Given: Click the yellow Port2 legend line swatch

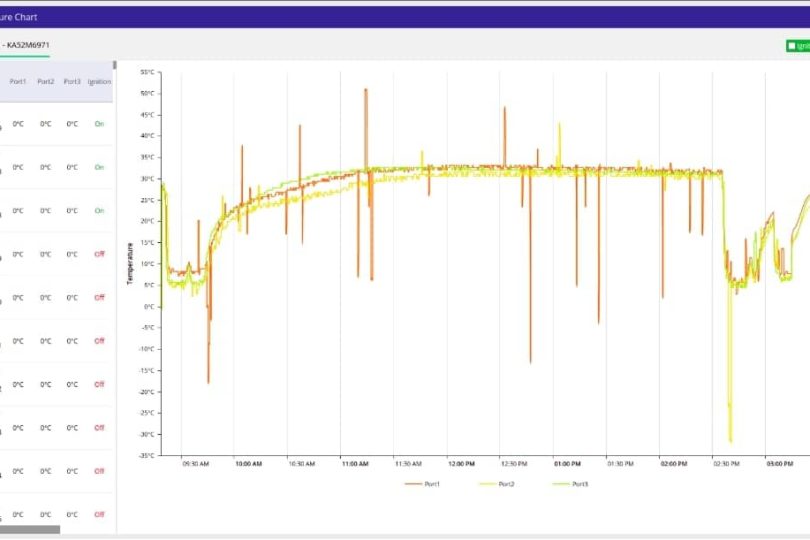Looking at the screenshot, I should click(x=488, y=484).
